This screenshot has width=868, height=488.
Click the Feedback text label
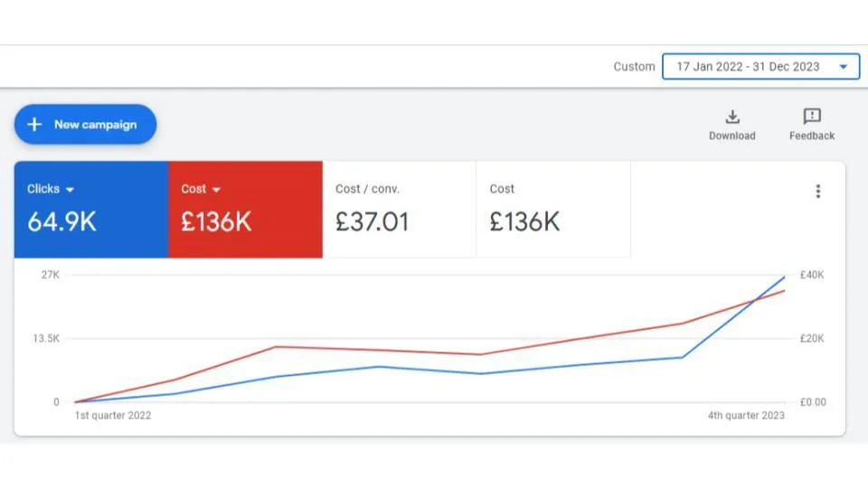(812, 136)
